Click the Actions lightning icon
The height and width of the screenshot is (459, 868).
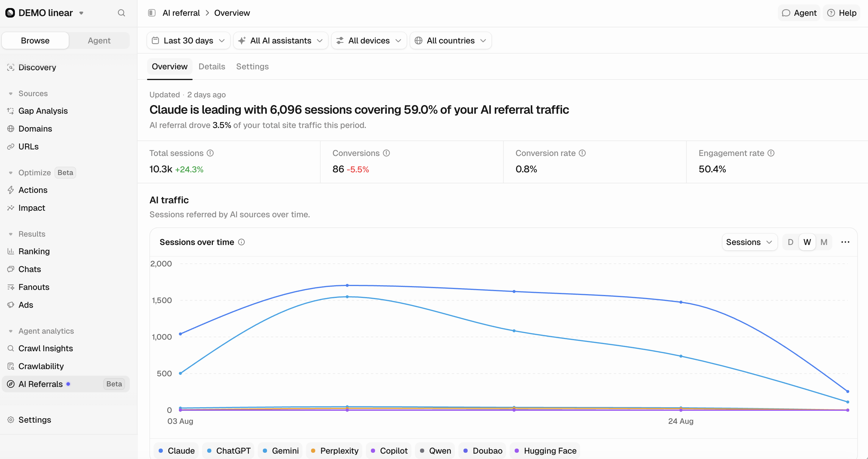pos(11,190)
